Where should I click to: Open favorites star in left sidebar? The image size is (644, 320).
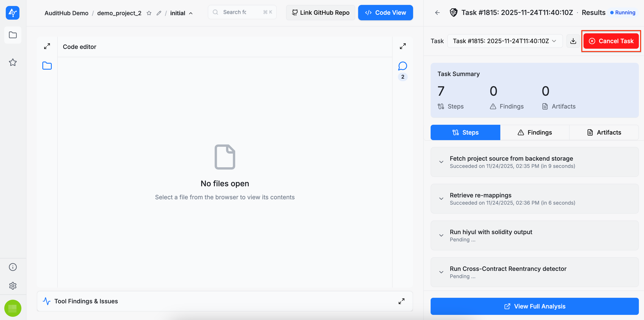tap(13, 62)
